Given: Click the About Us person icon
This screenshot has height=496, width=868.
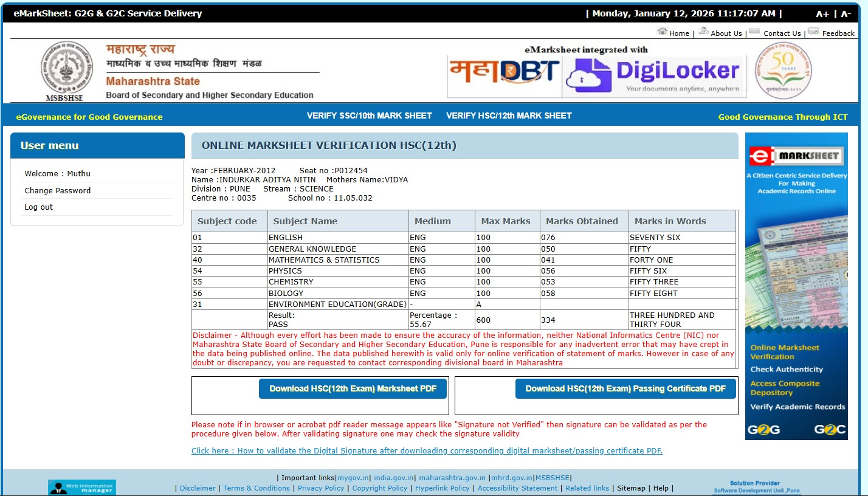Looking at the screenshot, I should pyautogui.click(x=703, y=32).
